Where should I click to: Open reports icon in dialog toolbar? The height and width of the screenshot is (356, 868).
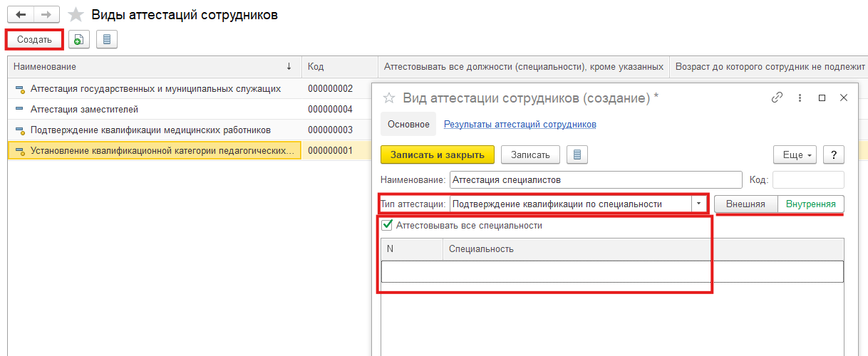[577, 155]
